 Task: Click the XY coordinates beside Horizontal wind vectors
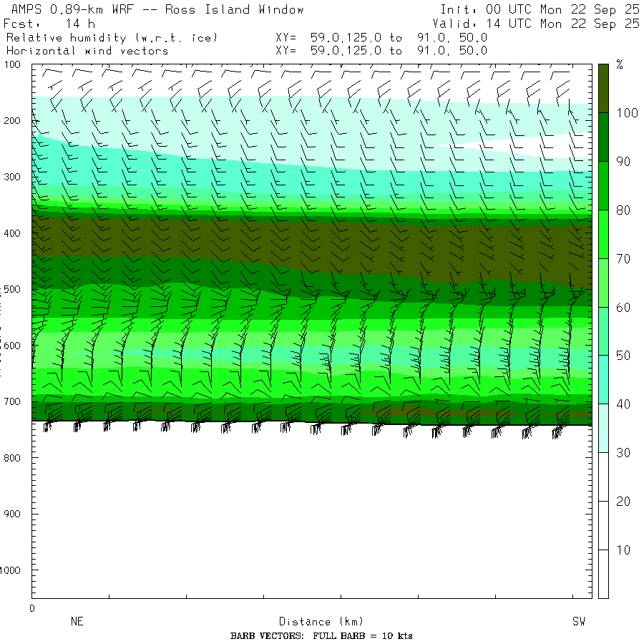(381, 51)
